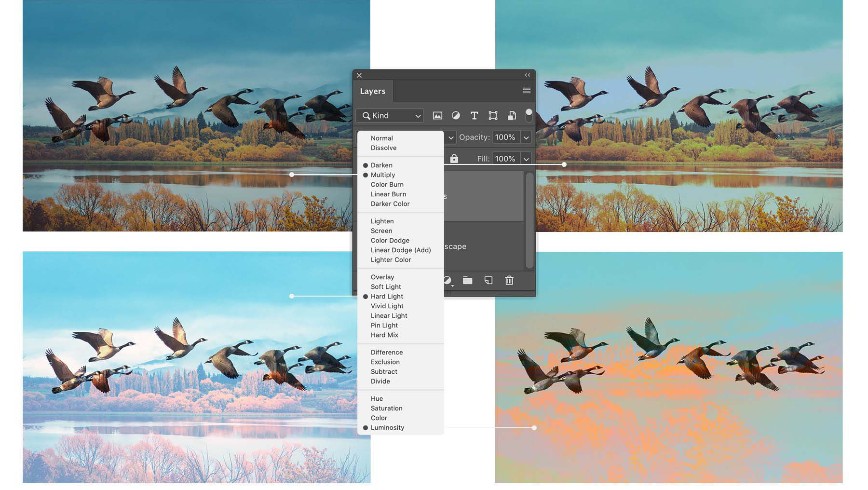This screenshot has width=868, height=490.
Task: Open the Opacity dropdown arrow
Action: coord(526,137)
